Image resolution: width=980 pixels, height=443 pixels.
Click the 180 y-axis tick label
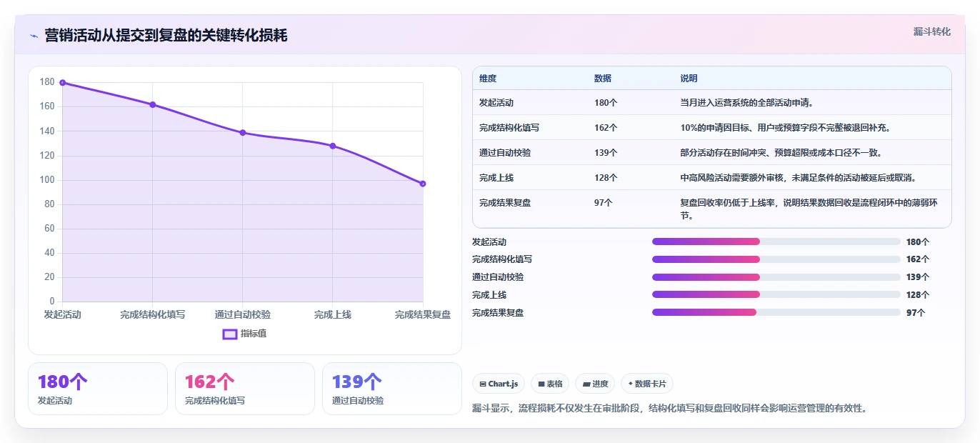click(47, 82)
